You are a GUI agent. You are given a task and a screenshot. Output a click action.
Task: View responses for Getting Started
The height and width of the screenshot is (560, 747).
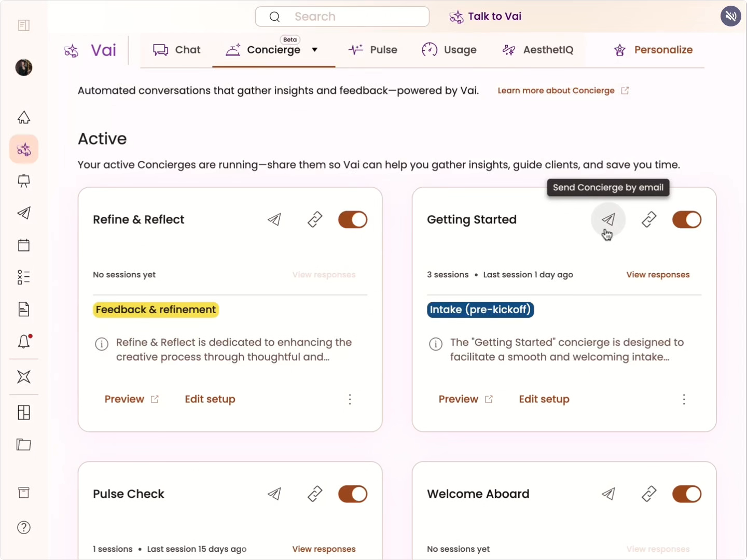click(x=658, y=275)
